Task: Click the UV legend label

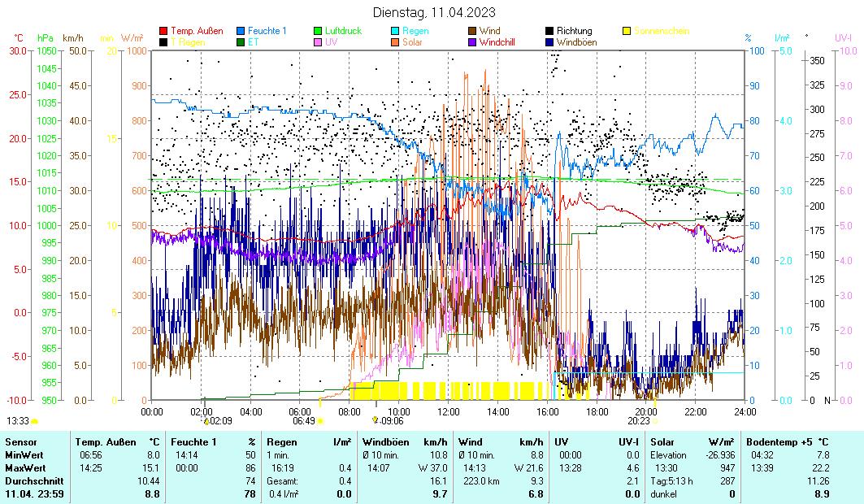Action: (x=331, y=41)
